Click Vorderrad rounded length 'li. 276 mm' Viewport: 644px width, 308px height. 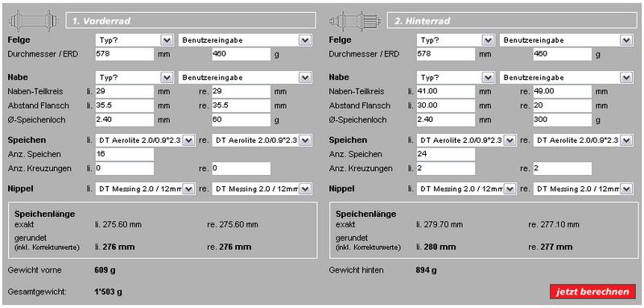(x=114, y=248)
